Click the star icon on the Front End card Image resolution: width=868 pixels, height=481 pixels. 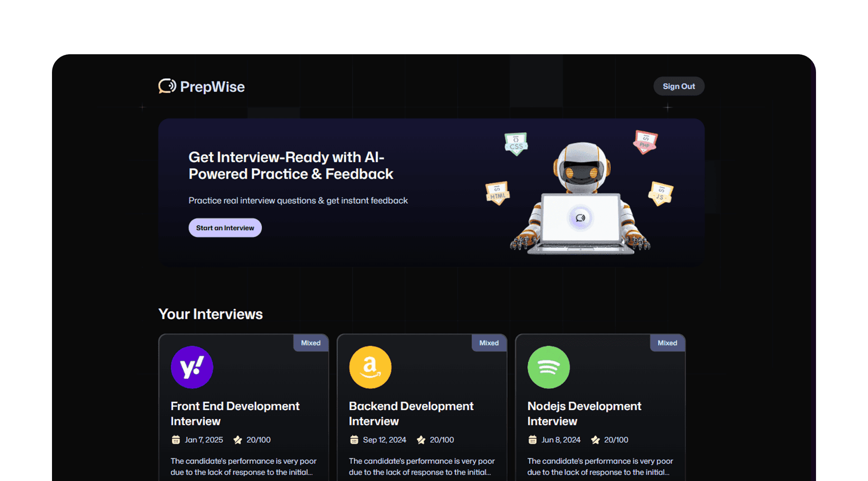(238, 440)
